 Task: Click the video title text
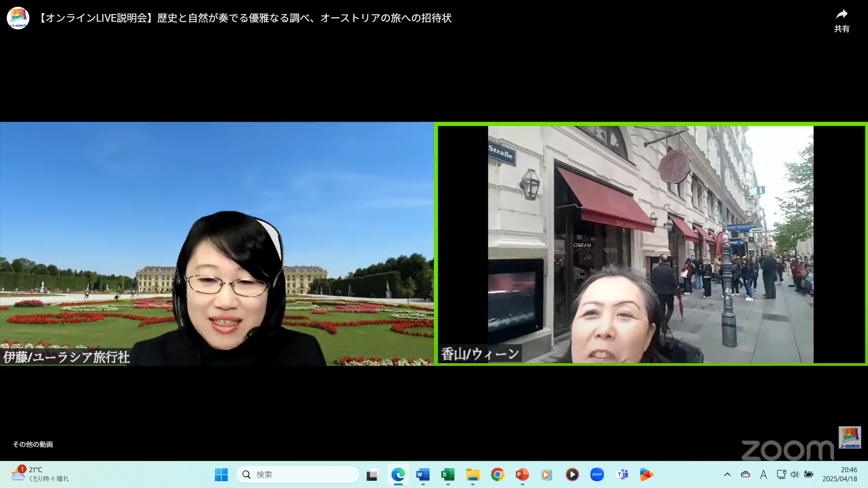pyautogui.click(x=245, y=18)
